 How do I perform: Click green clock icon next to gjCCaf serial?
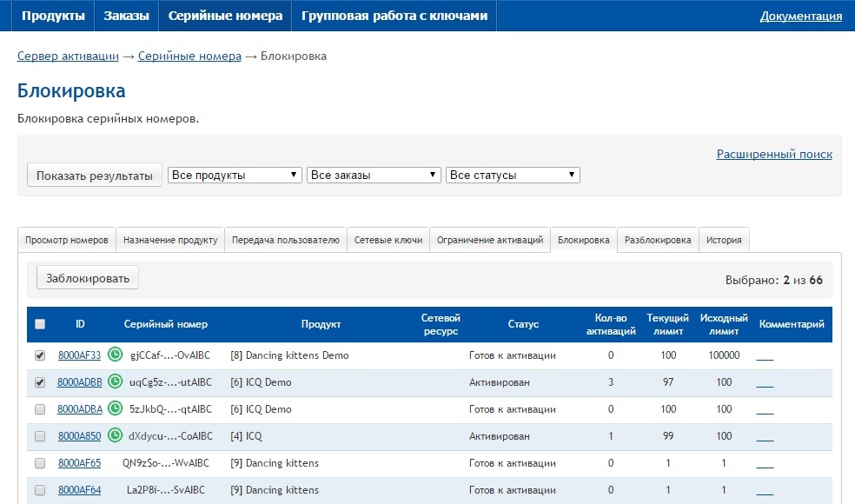coord(115,355)
